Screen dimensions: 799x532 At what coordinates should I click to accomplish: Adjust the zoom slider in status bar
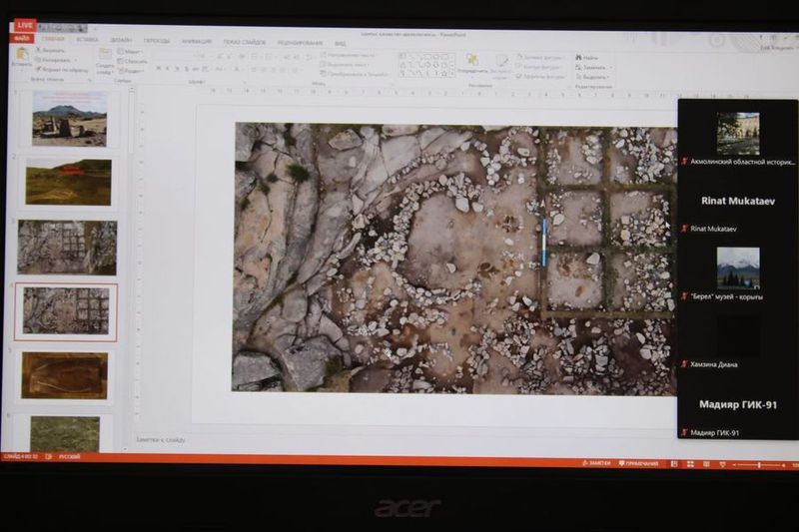(759, 465)
